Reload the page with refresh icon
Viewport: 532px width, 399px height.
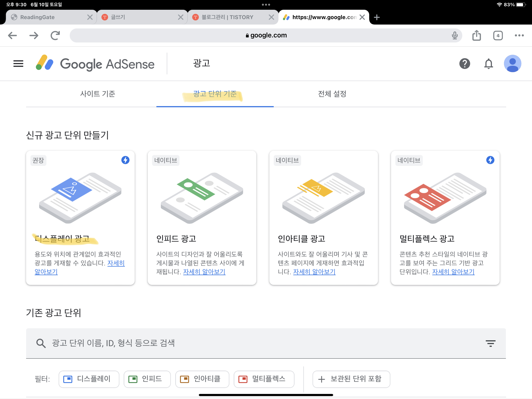pyautogui.click(x=55, y=35)
